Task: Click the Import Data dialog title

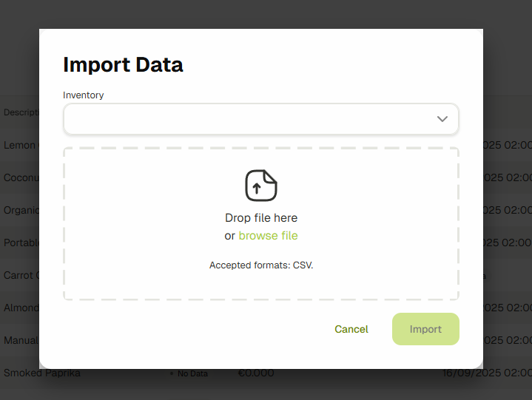Action: (x=123, y=64)
